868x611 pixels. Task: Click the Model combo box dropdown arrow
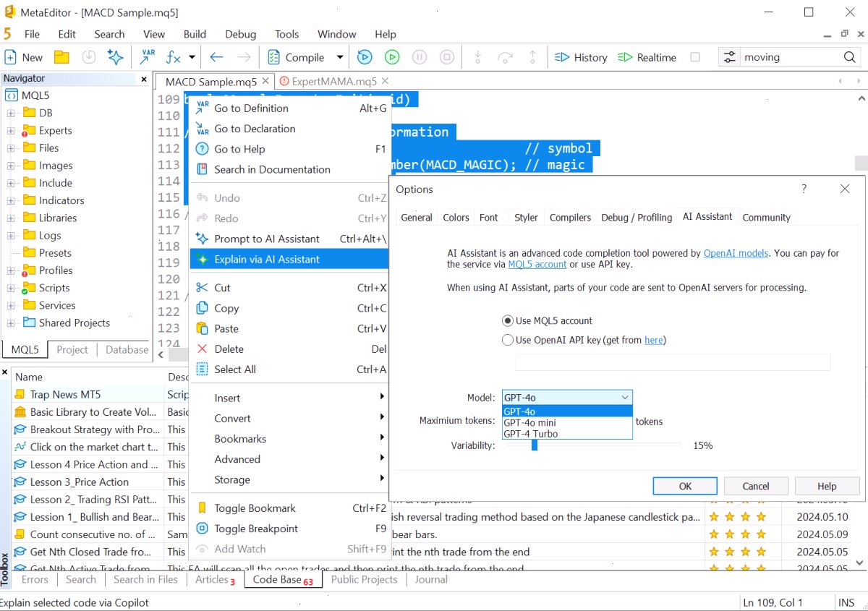625,397
